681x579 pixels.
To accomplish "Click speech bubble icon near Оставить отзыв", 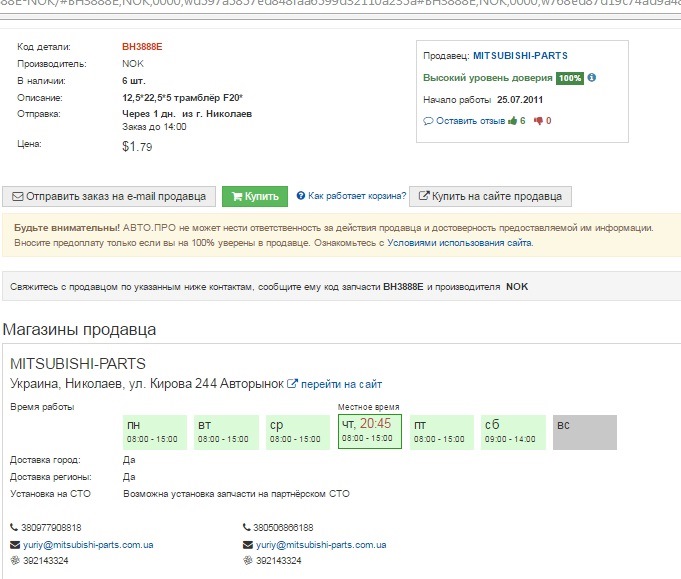I will (x=428, y=121).
